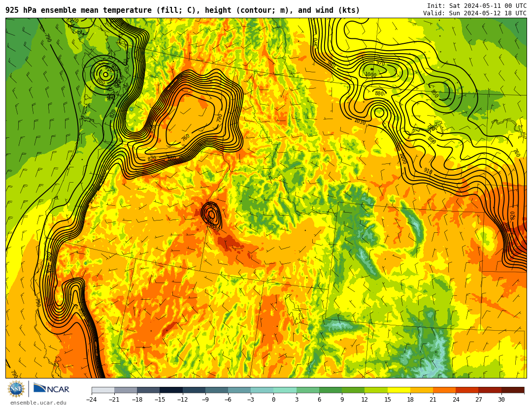
Task: Click the -12 colorbar tick label
Action: 182,400
